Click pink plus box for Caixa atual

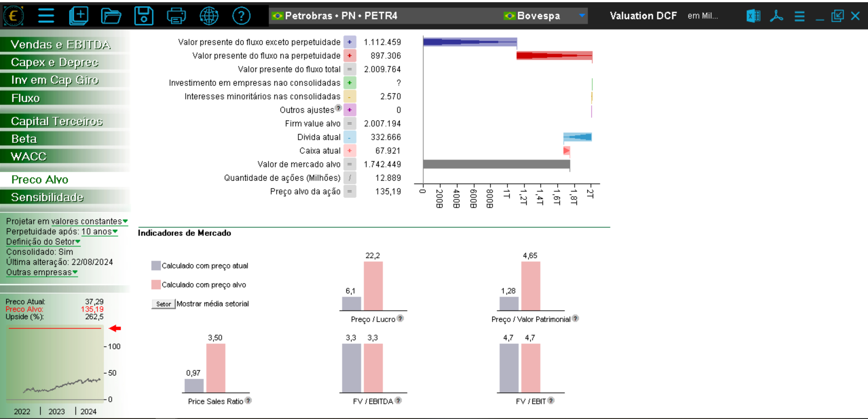point(349,151)
